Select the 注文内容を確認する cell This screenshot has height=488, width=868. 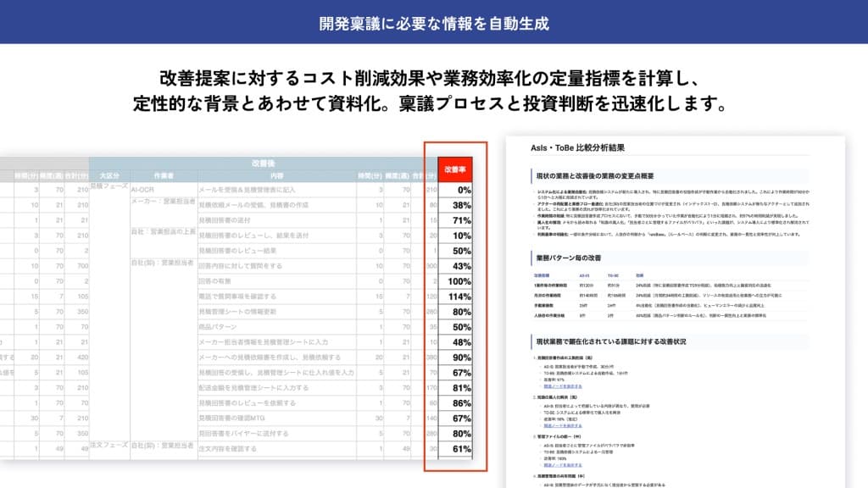(x=216, y=451)
